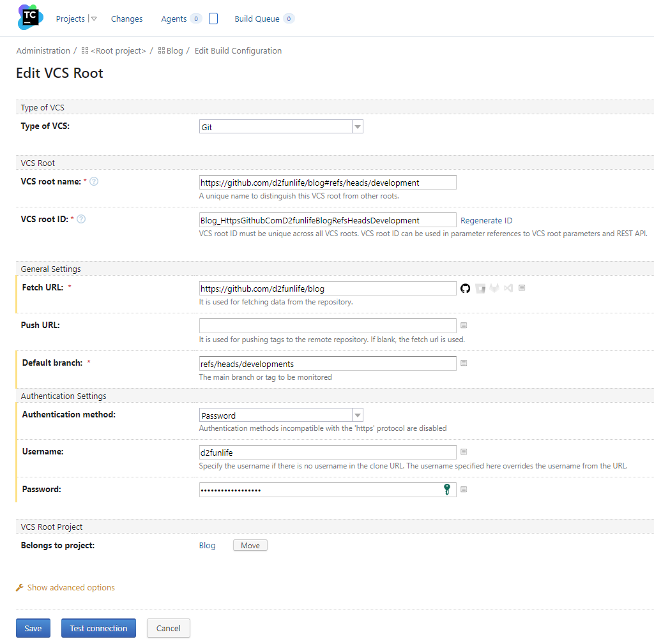Click the key icon in Password field
Viewport: 654px width, 644px height.
coord(447,490)
